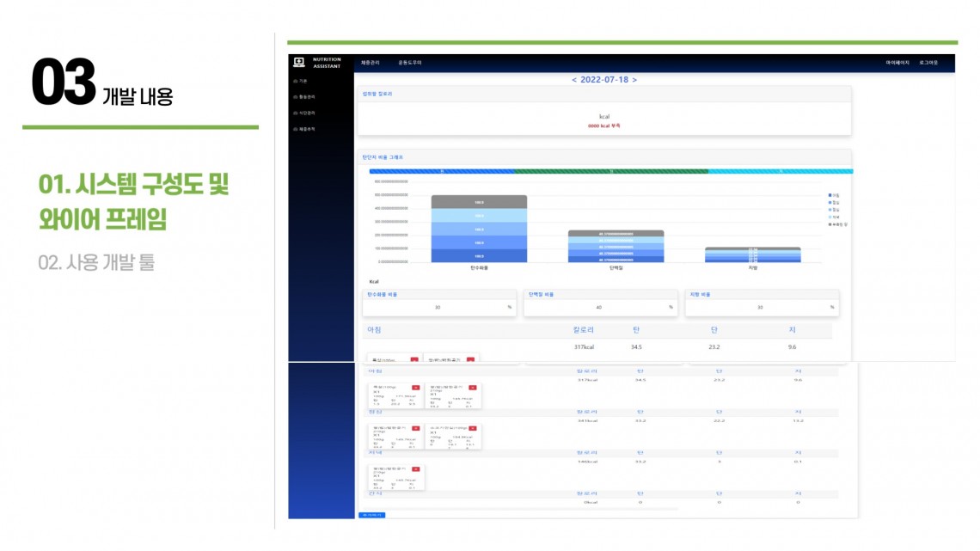This screenshot has height=551, width=980.
Task: Delete the only food card under 저녁
Action: point(415,468)
